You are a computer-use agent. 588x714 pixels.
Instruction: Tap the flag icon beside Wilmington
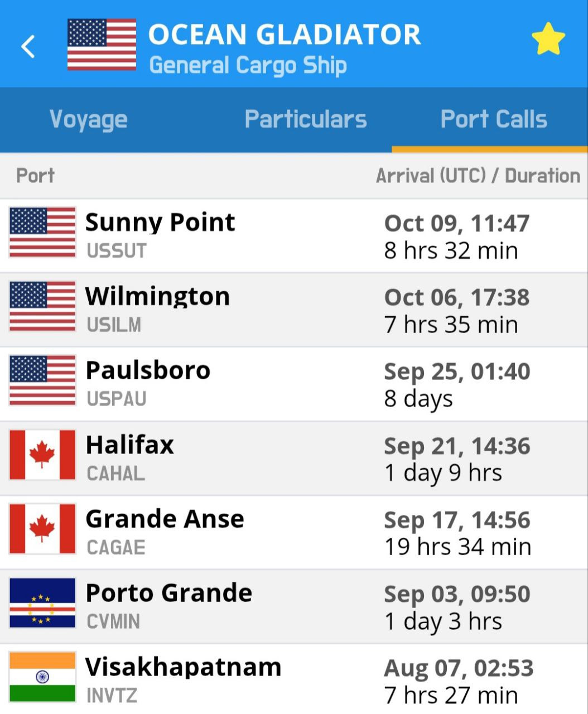tap(42, 307)
